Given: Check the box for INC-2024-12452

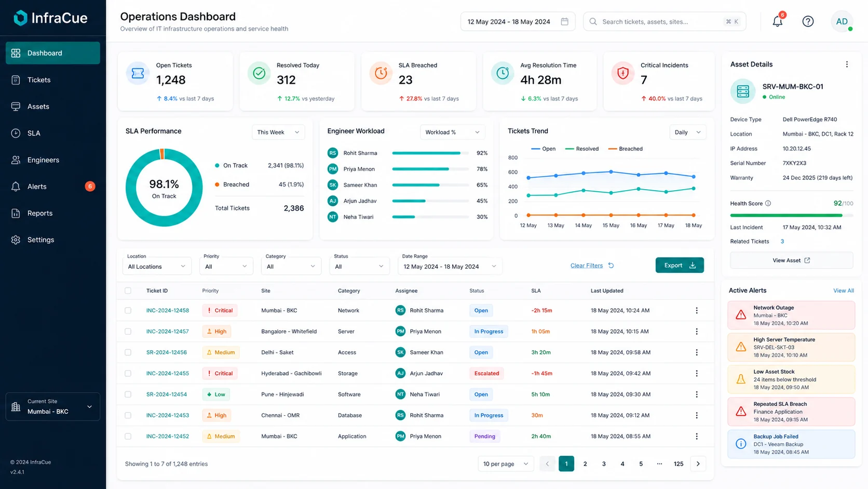Looking at the screenshot, I should coord(128,437).
